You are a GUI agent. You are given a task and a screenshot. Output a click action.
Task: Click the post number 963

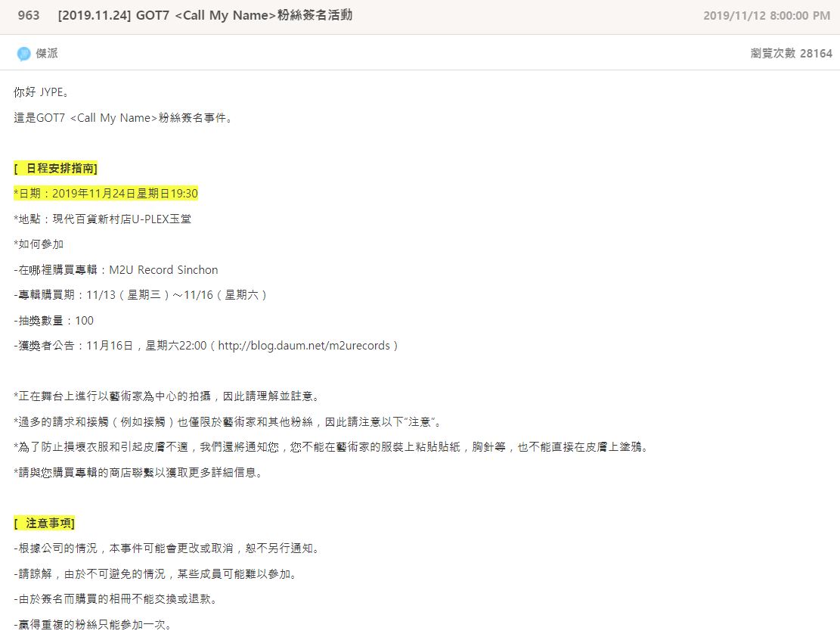pos(29,15)
